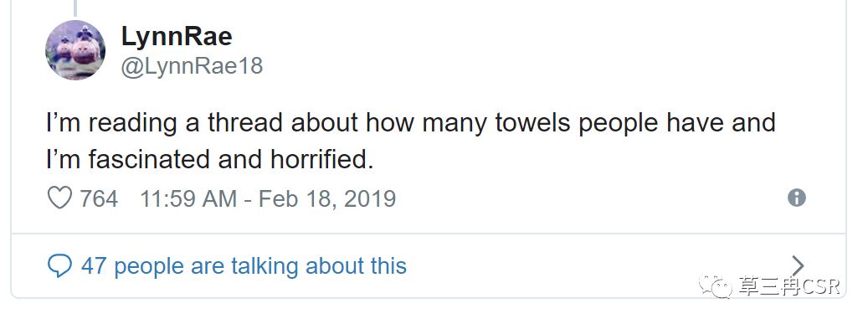The image size is (868, 324).
Task: Open the LynnRae display name
Action: click(x=177, y=37)
